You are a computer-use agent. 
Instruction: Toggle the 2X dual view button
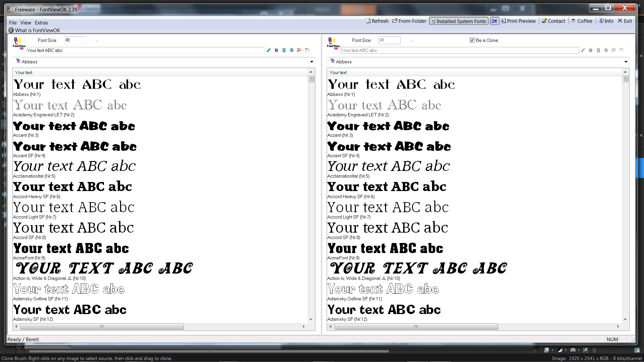[x=494, y=21]
